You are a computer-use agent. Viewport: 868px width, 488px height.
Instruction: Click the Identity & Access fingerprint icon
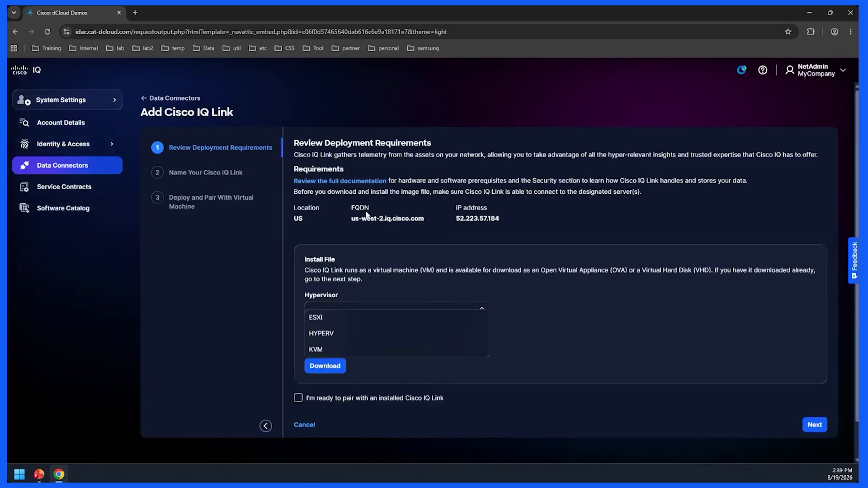(x=24, y=144)
